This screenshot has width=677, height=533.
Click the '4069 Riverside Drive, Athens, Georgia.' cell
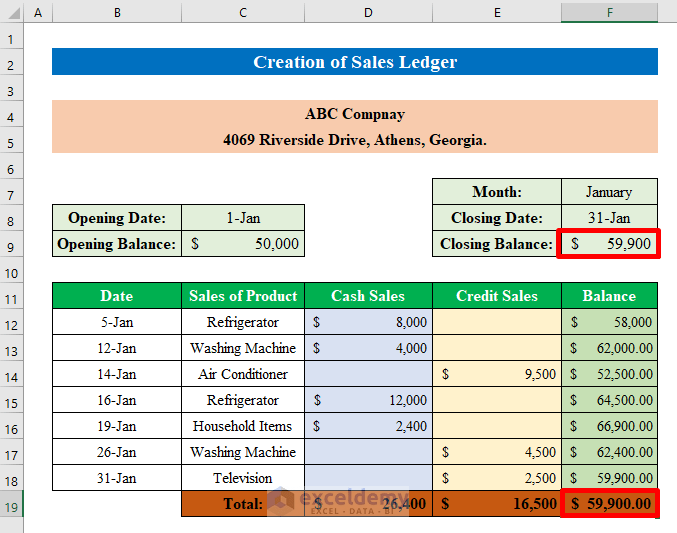point(355,140)
